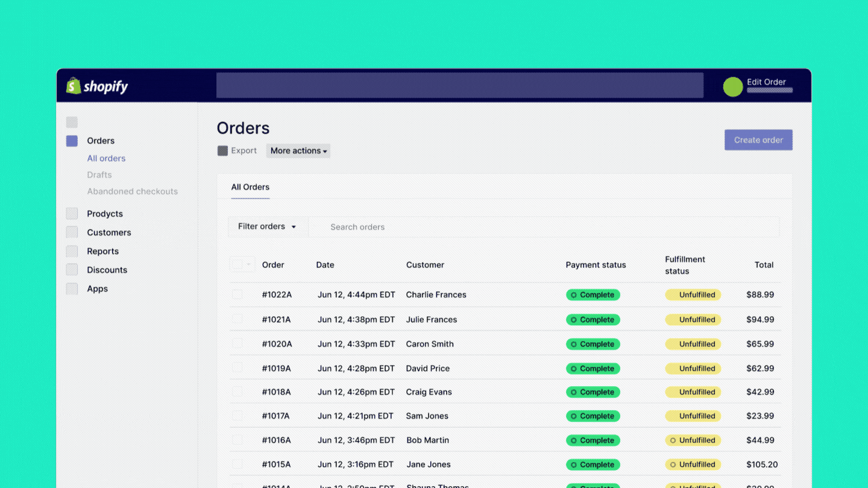
Task: Switch to the All Orders tab
Action: tap(250, 187)
